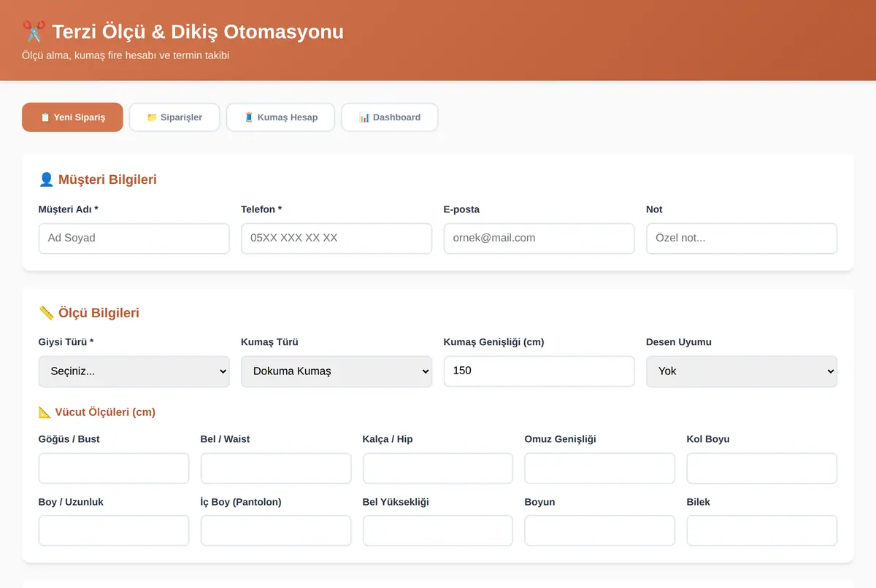Open the Kumaş Hesap tab
This screenshot has height=588, width=876.
point(280,117)
